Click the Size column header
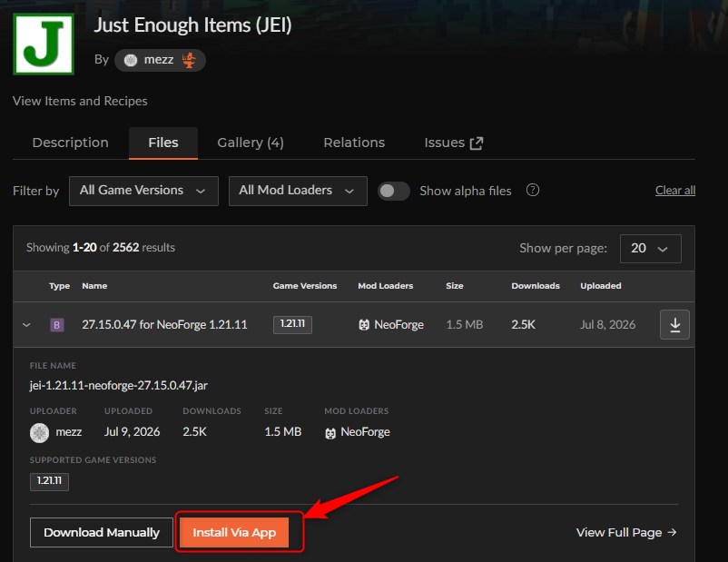The image size is (728, 562). tap(455, 286)
